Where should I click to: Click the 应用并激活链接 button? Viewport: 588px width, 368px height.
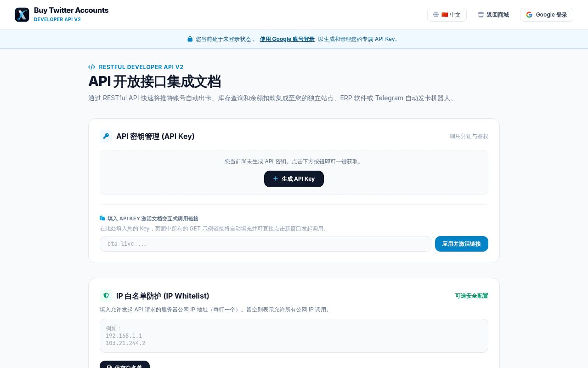462,244
